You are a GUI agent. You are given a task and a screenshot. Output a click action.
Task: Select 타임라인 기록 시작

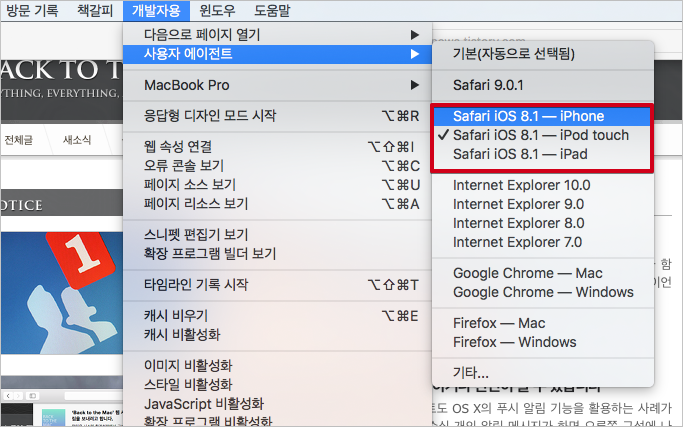[277, 285]
